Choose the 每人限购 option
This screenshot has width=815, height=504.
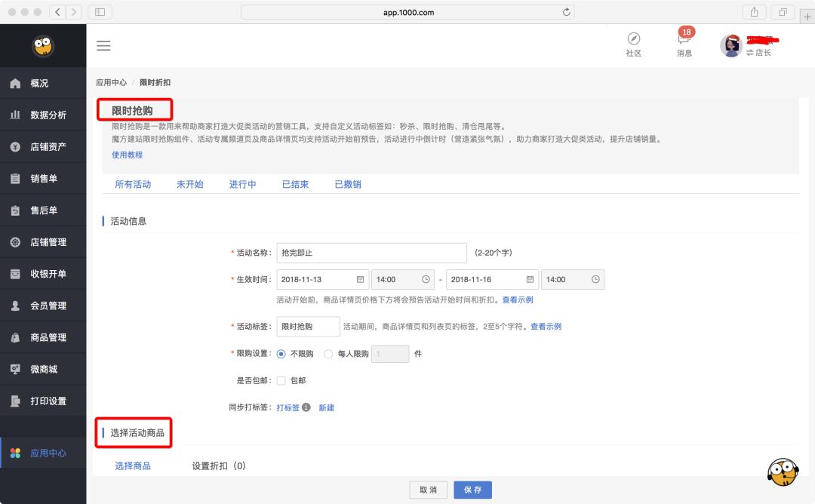pos(328,354)
